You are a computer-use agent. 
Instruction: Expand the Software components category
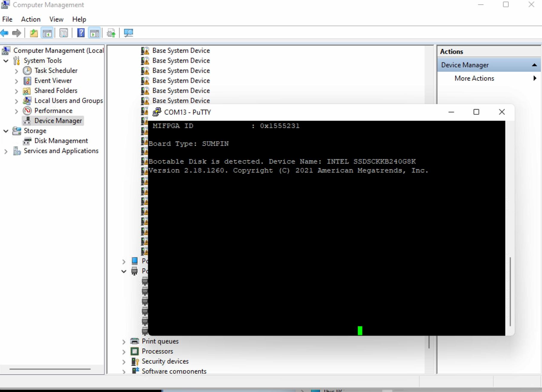pyautogui.click(x=124, y=371)
